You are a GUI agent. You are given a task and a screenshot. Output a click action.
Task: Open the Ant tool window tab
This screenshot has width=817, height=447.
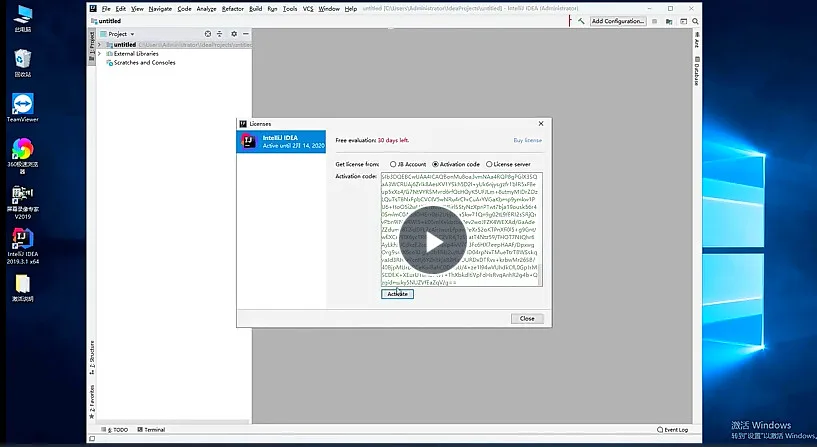tap(697, 40)
